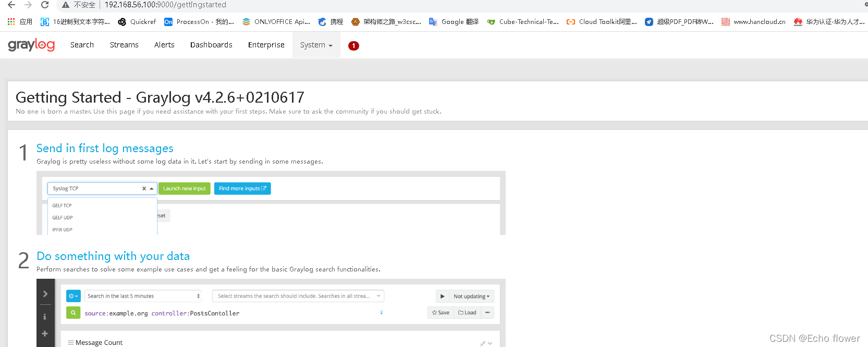Expand the Message Count widget chevron
Image resolution: width=868 pixels, height=347 pixels.
[490, 343]
